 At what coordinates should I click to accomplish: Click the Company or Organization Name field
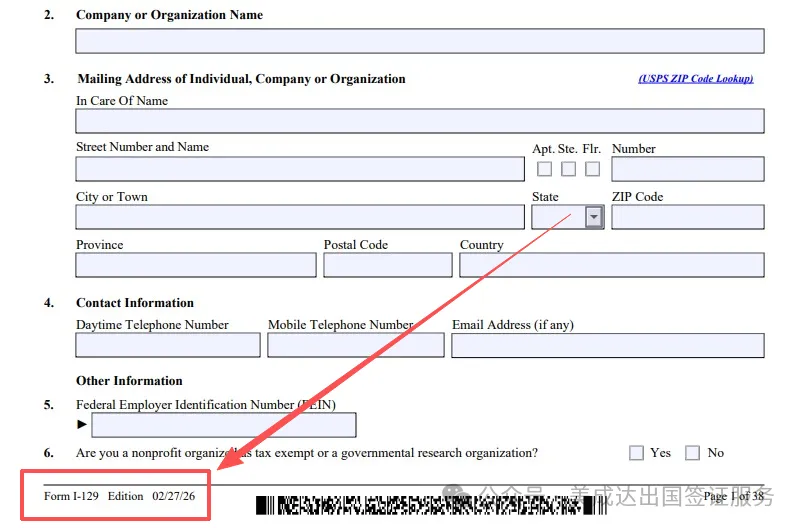tap(419, 41)
